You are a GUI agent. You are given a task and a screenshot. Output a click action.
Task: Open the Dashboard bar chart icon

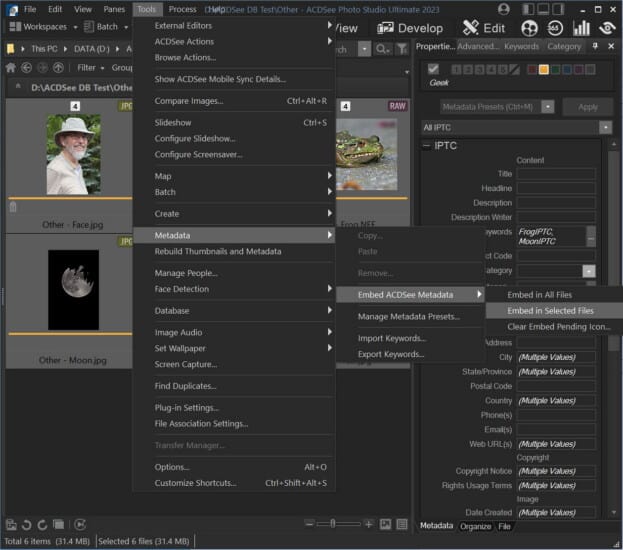pos(581,28)
